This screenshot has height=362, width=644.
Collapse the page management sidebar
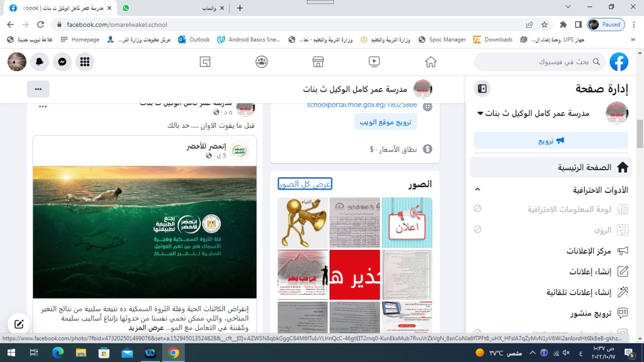click(482, 89)
